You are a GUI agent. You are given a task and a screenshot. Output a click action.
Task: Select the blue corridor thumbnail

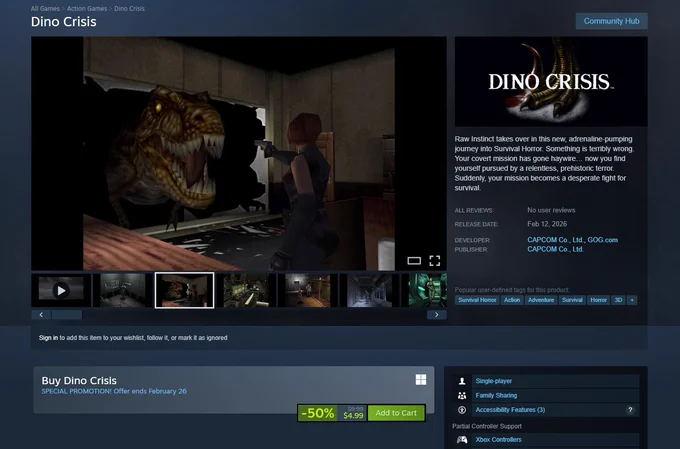point(369,290)
